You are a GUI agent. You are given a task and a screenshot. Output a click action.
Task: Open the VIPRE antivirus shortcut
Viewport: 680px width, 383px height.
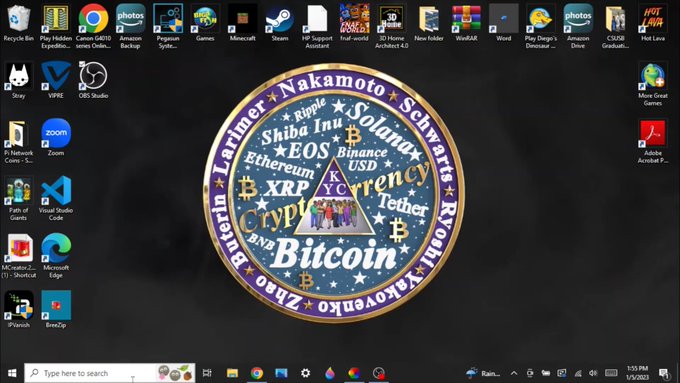(56, 80)
